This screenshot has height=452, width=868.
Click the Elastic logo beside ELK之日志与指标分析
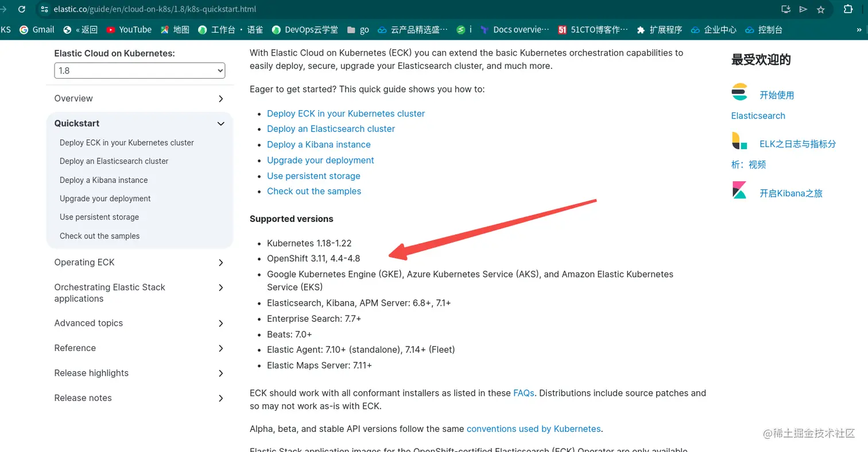(x=739, y=141)
